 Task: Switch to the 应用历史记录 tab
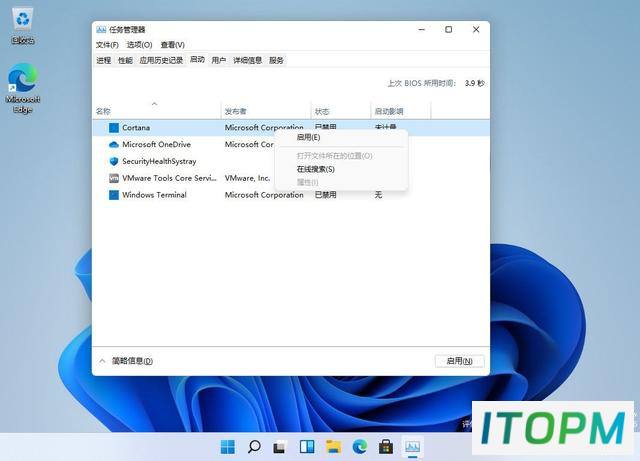click(x=161, y=60)
